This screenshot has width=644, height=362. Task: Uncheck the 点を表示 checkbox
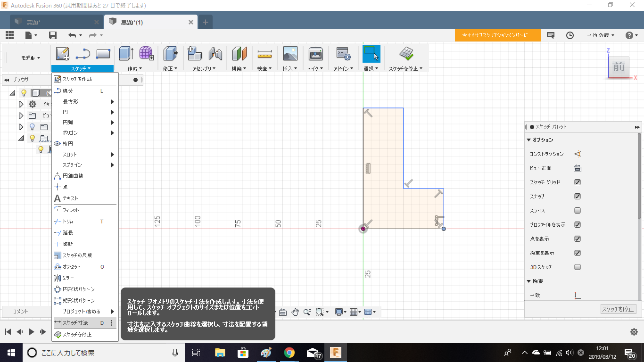coord(578,239)
